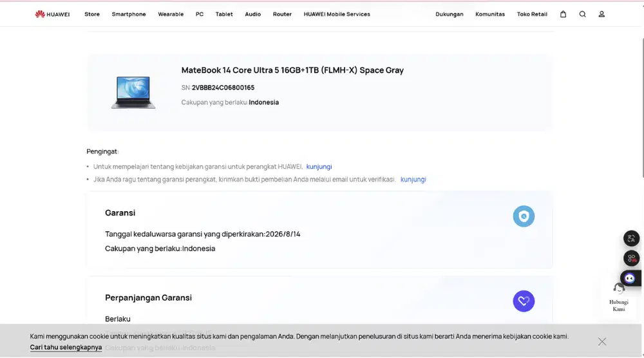
Task: Click Hubungi Kami contact icon
Action: [618, 297]
